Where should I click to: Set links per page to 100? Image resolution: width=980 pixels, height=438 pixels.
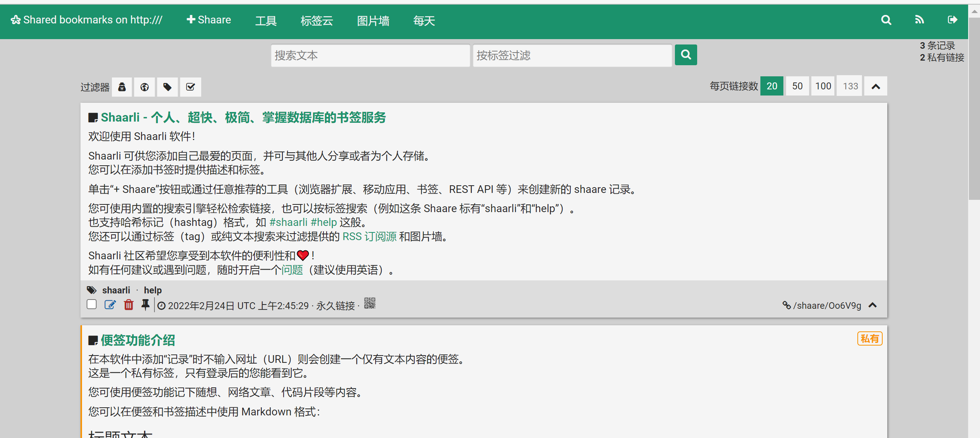[x=823, y=86]
